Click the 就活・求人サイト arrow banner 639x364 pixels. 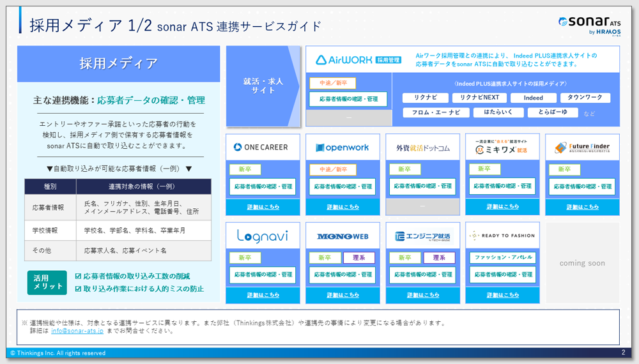(x=263, y=86)
